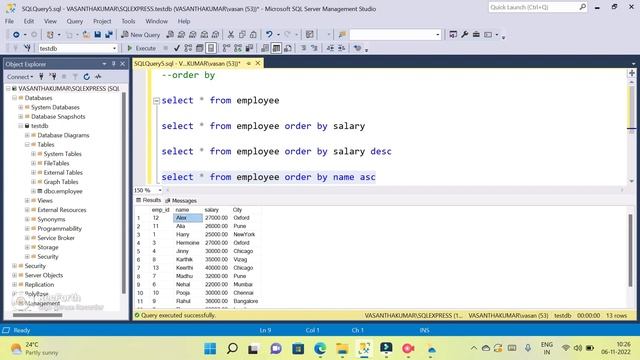This screenshot has height=360, width=640.
Task: Click the Object Explorer horizontal scrollbar
Action: 38,315
